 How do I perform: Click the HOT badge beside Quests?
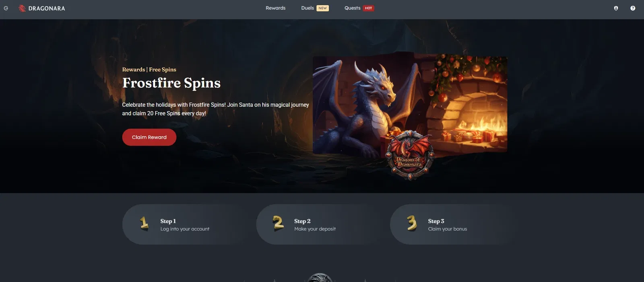[x=368, y=8]
